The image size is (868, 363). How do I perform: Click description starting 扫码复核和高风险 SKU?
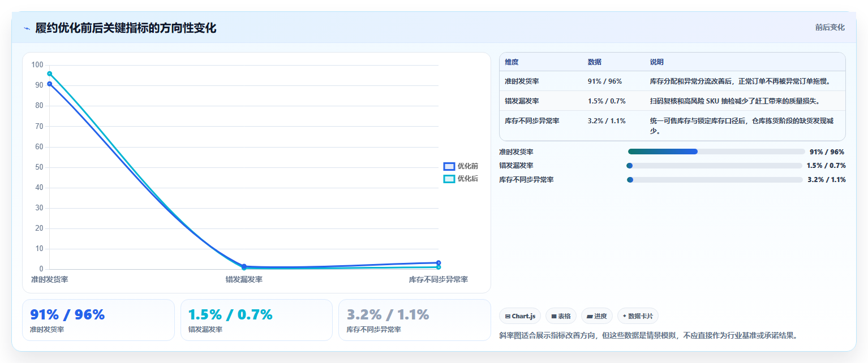pos(734,101)
